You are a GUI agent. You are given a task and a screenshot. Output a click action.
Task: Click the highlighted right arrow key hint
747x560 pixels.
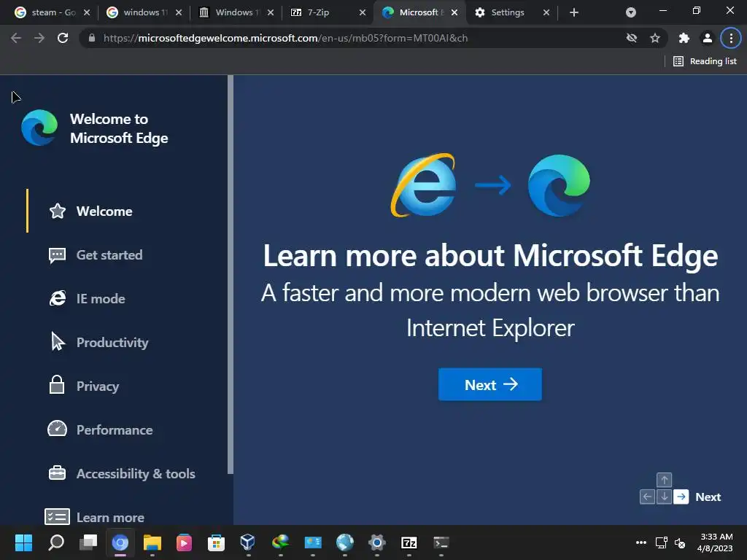(x=681, y=497)
